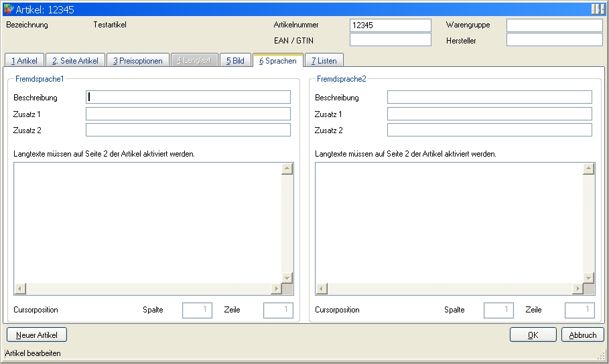Image resolution: width=609 pixels, height=364 pixels.
Task: Cancel using the Abbruch button
Action: pyautogui.click(x=582, y=335)
